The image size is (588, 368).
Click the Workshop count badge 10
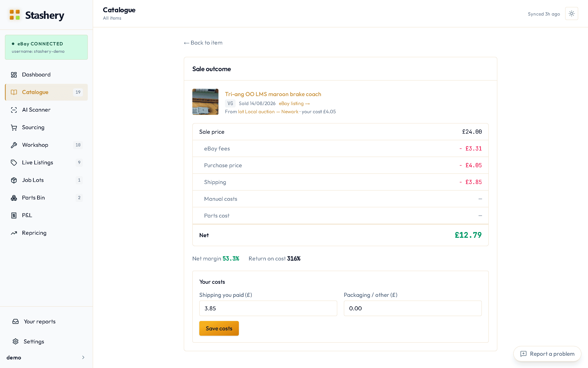[78, 145]
